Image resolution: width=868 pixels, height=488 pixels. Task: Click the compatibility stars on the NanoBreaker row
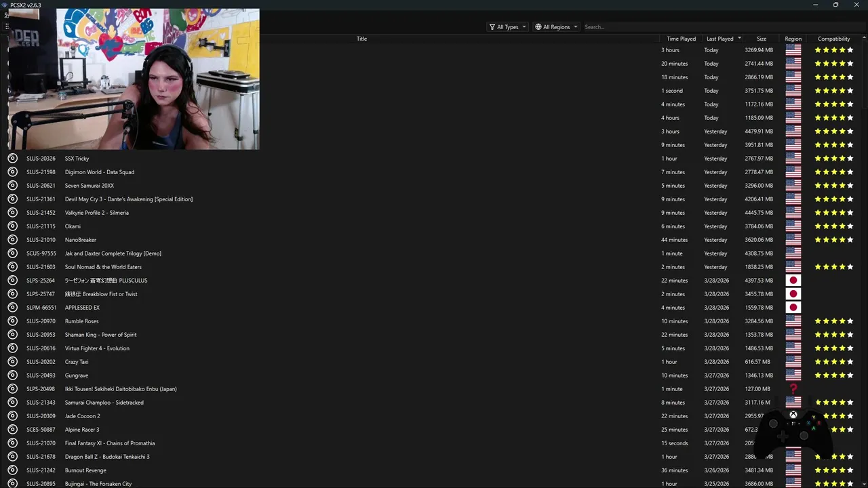point(834,240)
